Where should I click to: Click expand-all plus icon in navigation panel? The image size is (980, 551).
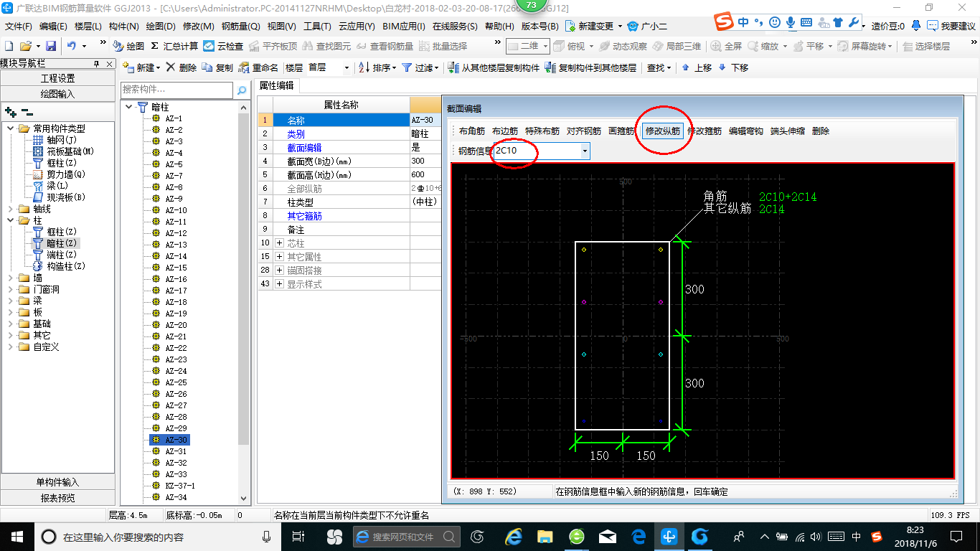point(11,112)
